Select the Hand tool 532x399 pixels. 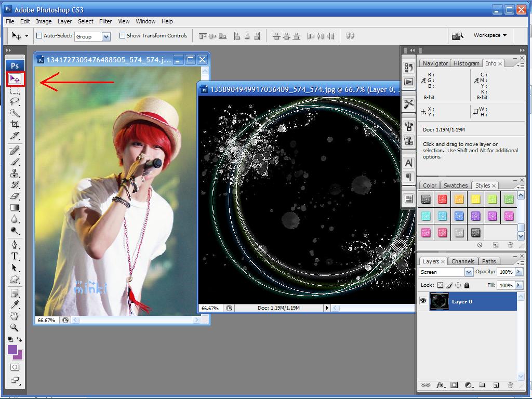(15, 316)
